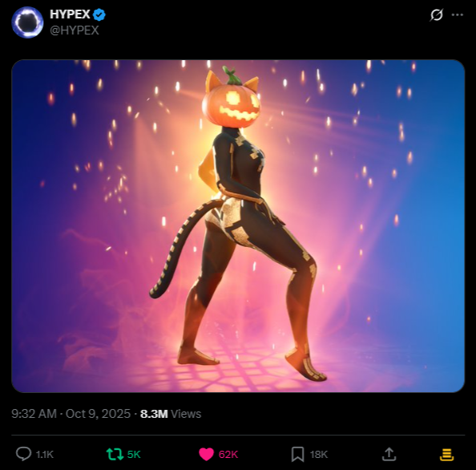Click the HYPEX display name
This screenshot has width=476, height=470.
pyautogui.click(x=71, y=14)
